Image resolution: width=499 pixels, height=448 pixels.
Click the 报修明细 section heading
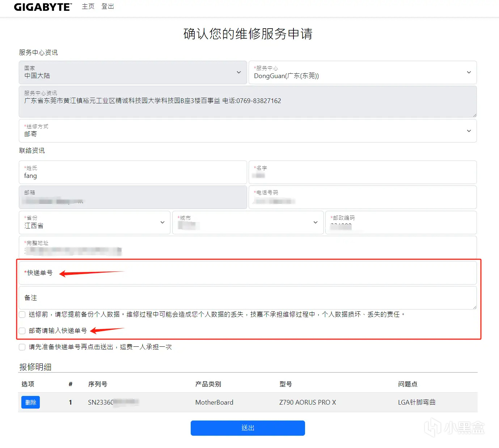pyautogui.click(x=35, y=367)
